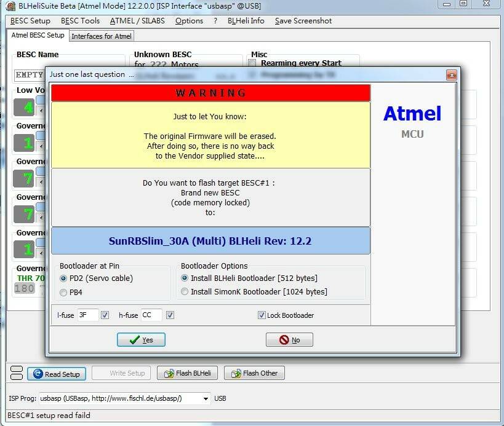This screenshot has width=504, height=426.
Task: Click the Read Setup button
Action: pos(57,374)
